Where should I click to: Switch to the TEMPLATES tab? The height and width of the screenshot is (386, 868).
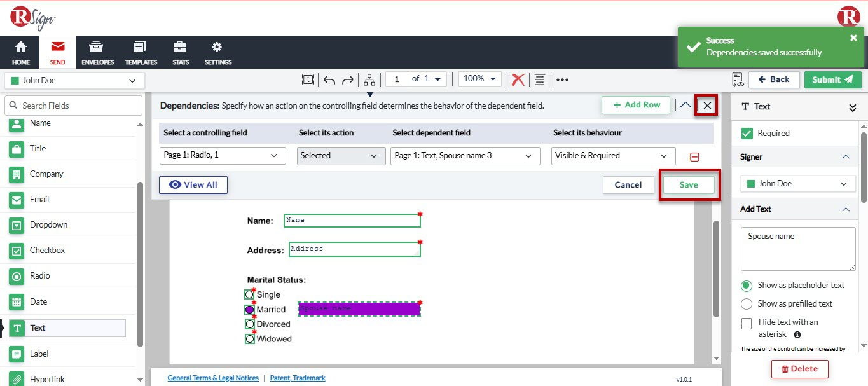(141, 52)
